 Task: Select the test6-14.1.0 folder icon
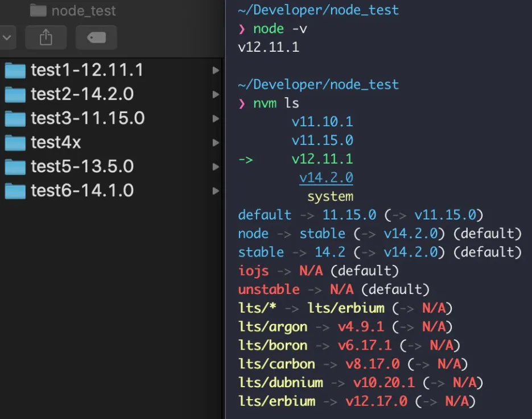click(x=15, y=191)
